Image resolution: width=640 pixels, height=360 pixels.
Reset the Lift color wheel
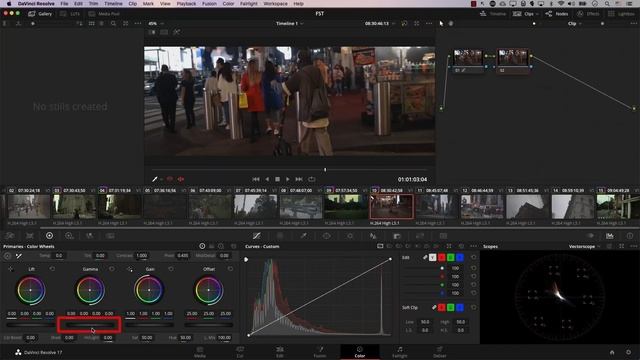coord(52,269)
